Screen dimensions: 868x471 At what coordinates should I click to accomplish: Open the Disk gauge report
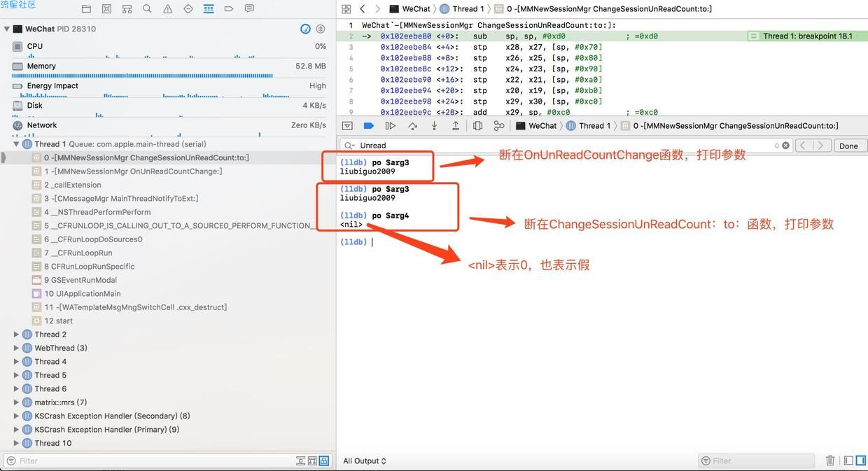[x=168, y=108]
